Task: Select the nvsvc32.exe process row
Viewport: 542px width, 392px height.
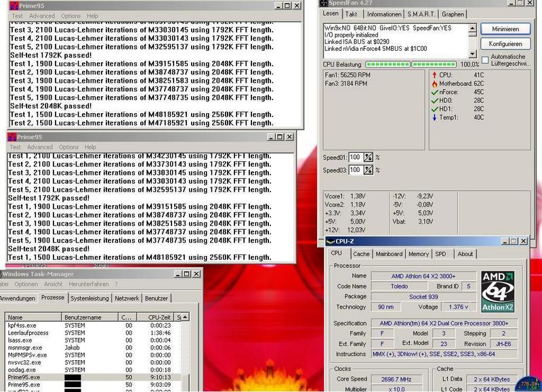Action: [x=93, y=362]
